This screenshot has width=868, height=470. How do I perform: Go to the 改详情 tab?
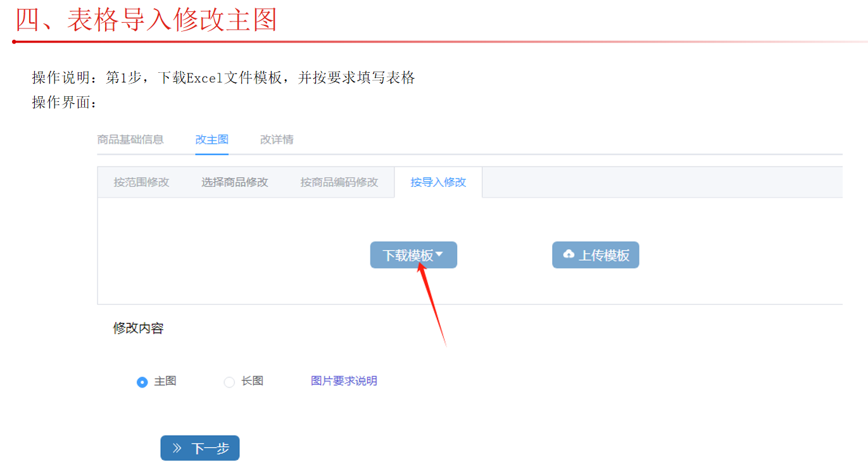click(x=277, y=139)
